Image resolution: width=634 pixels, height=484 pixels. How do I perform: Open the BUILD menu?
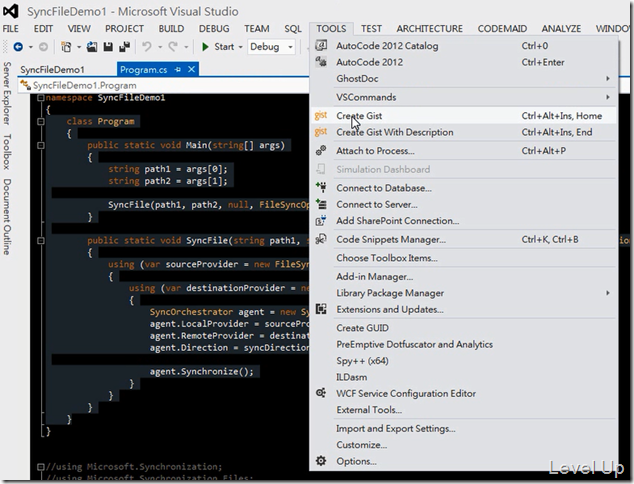click(171, 29)
